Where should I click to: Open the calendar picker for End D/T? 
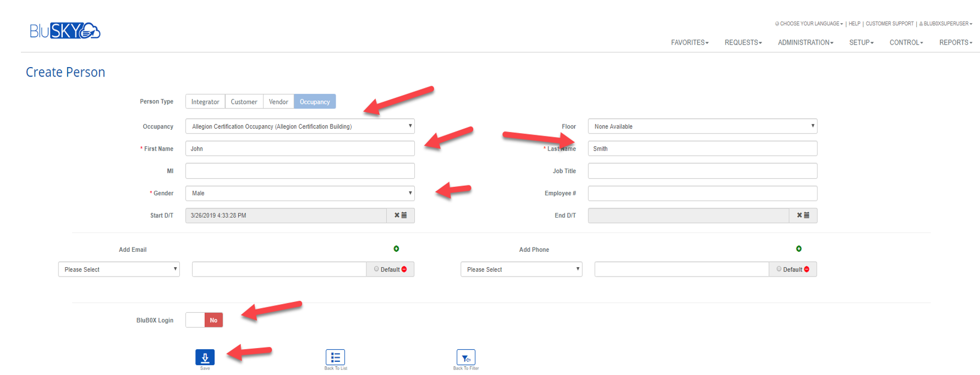point(807,216)
